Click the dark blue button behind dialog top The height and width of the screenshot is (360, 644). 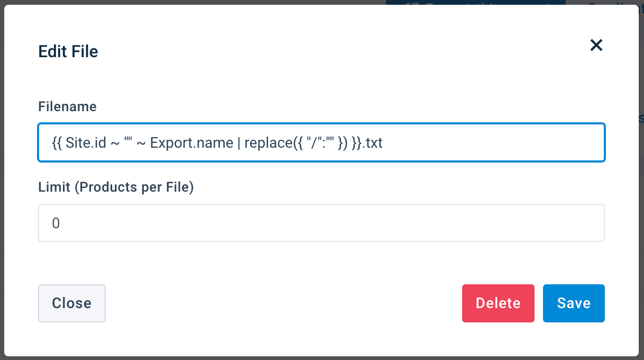point(476,3)
